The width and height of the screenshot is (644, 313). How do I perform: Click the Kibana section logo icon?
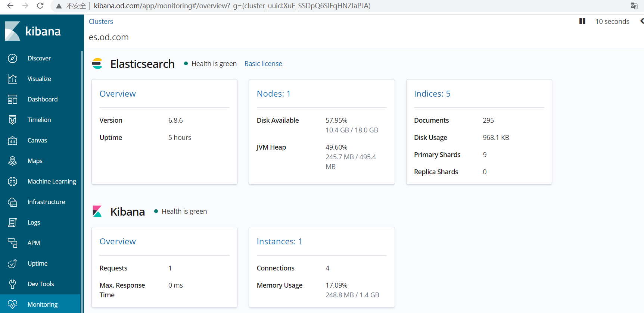point(97,212)
